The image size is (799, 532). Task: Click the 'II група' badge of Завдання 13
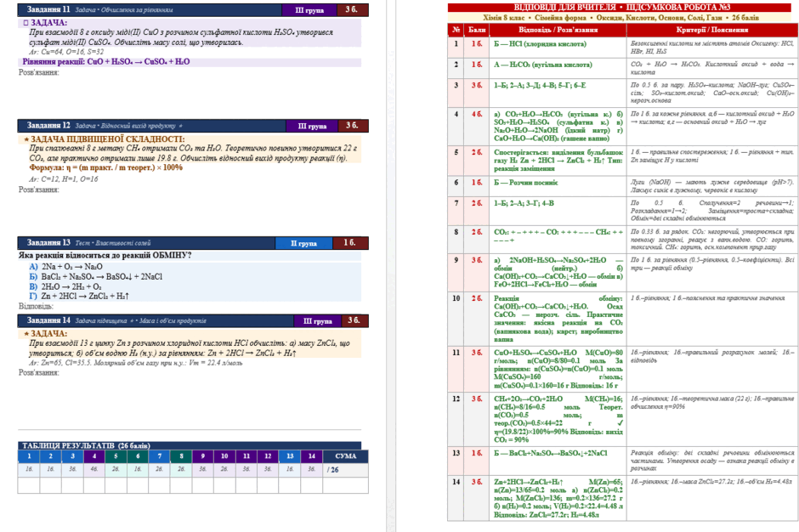pyautogui.click(x=303, y=243)
